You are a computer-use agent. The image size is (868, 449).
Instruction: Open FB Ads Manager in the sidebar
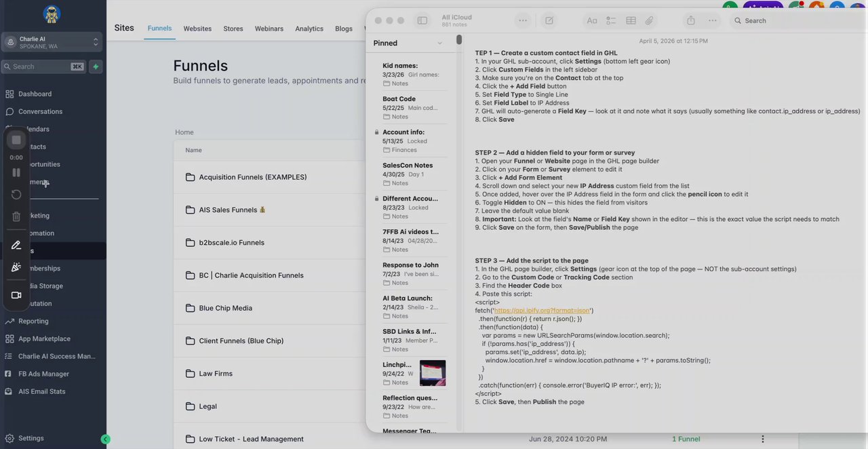tap(44, 374)
